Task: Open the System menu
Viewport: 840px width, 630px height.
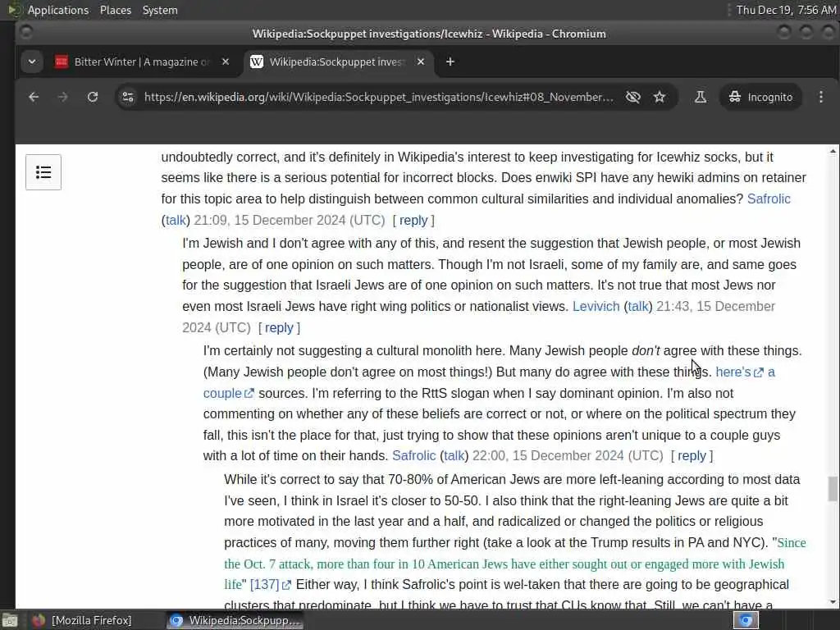Action: (x=160, y=10)
